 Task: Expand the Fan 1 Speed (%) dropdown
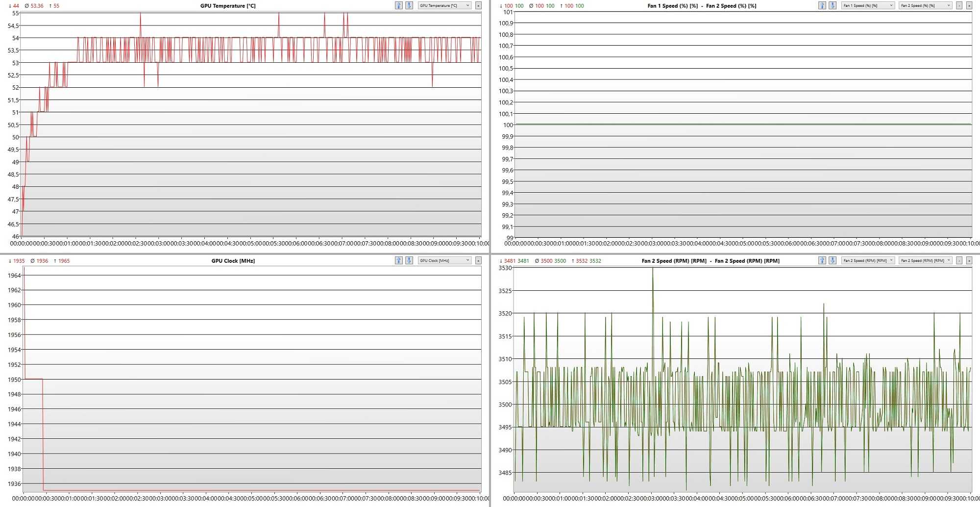tap(868, 5)
